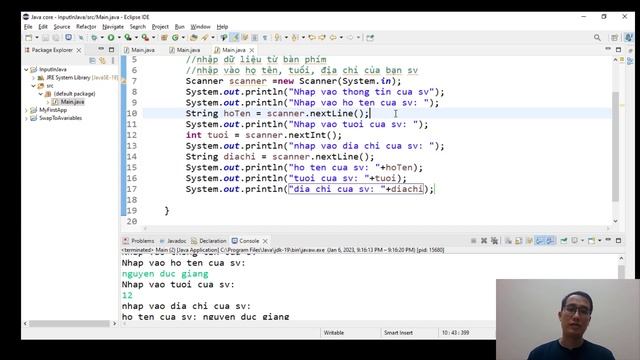Open the Debug button dropdown arrow
640x360 pixels.
point(102,38)
